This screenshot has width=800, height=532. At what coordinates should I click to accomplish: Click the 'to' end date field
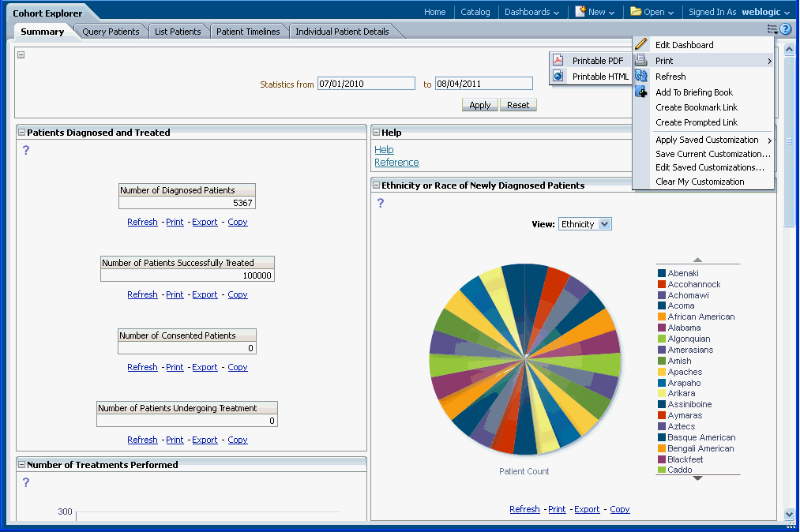tap(483, 84)
